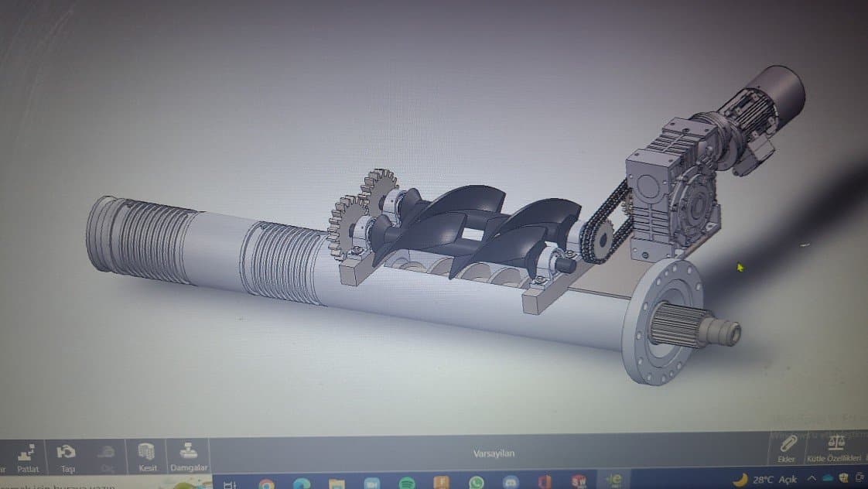Open WhatsApp from the taskbar
The image size is (868, 489).
[476, 483]
